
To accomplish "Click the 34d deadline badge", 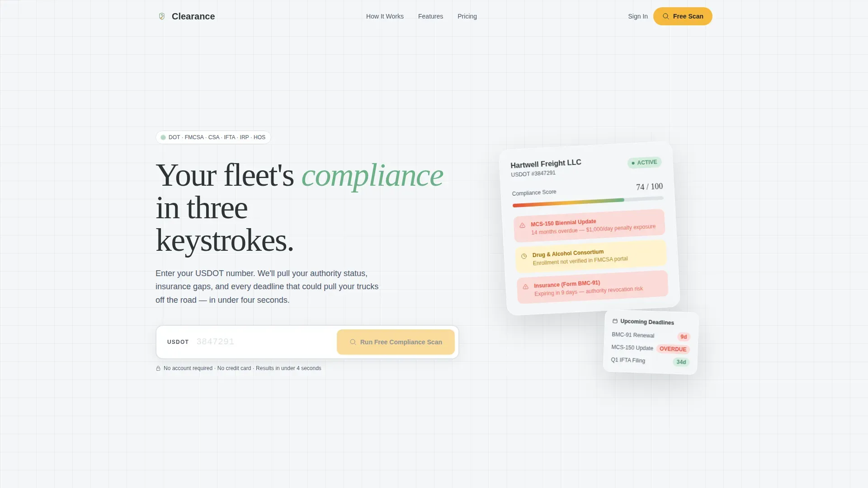I will (x=681, y=362).
